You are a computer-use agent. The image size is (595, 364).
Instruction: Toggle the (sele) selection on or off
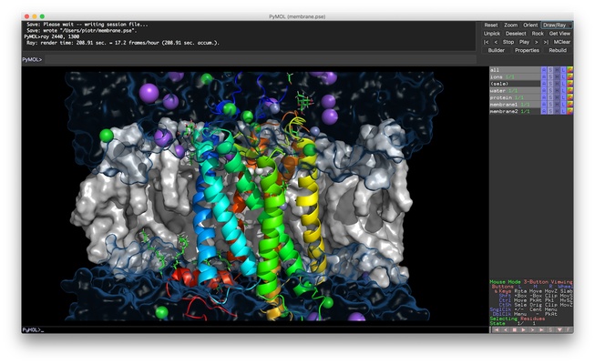point(515,84)
